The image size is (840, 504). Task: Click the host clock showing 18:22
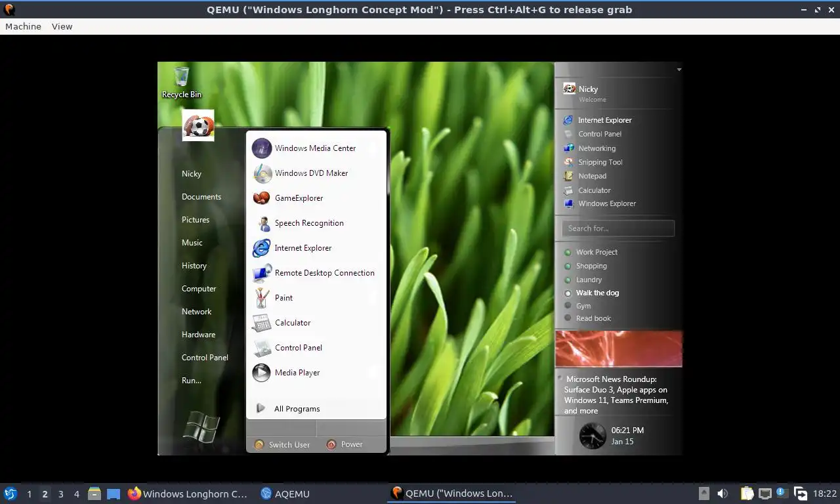pos(825,493)
